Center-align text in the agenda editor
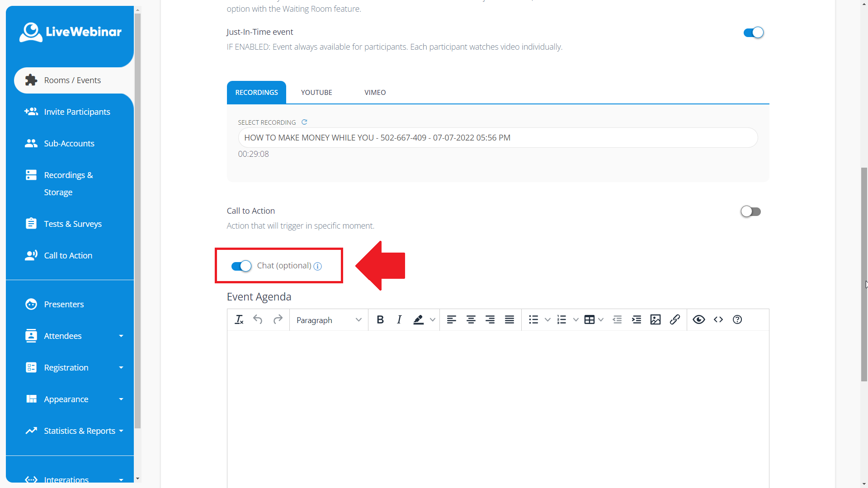Image resolution: width=868 pixels, height=488 pixels. click(471, 319)
